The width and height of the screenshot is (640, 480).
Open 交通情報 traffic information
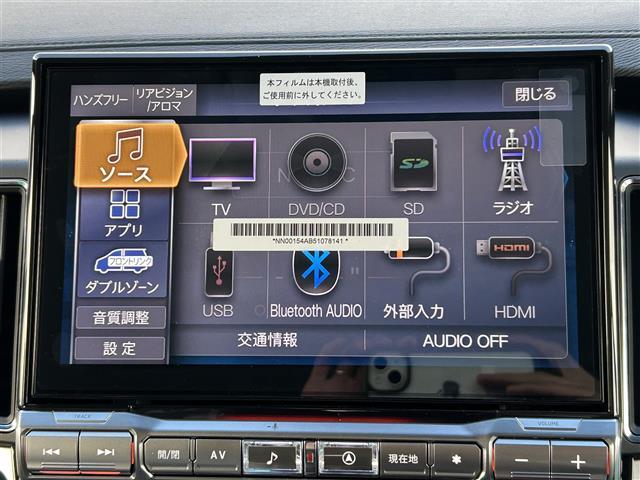tap(268, 340)
